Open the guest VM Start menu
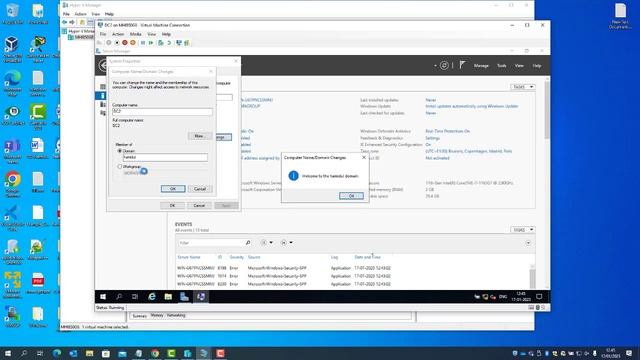 tap(103, 297)
